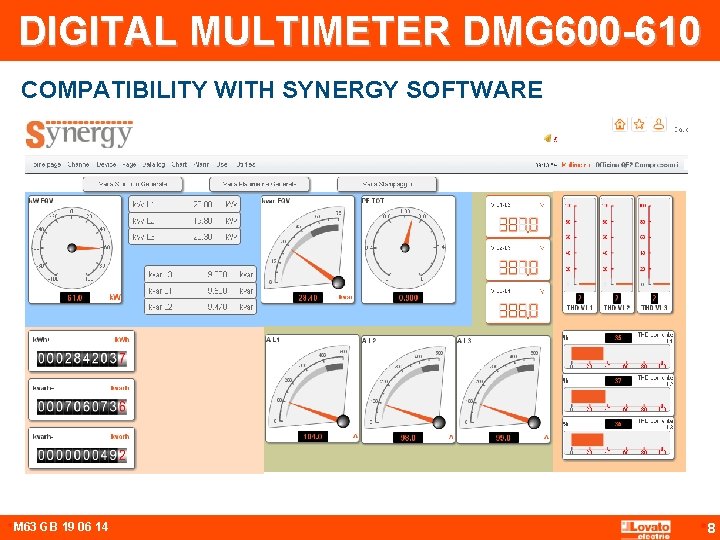Click the star favorites icon
Image resolution: width=720 pixels, height=540 pixels.
click(x=639, y=124)
